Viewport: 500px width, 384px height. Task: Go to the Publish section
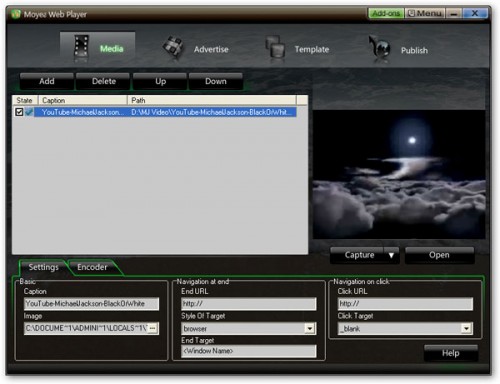coord(414,50)
